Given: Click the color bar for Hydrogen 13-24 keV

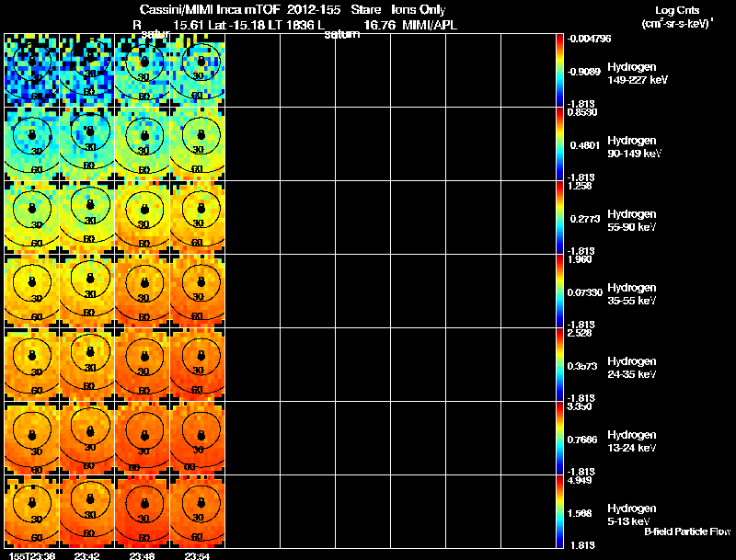Looking at the screenshot, I should 559,438.
